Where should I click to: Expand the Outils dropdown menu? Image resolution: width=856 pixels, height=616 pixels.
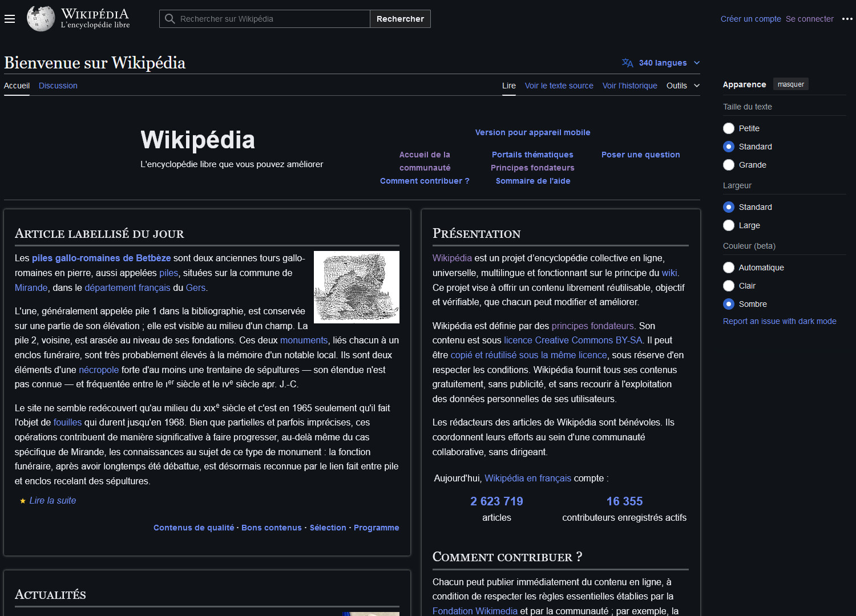point(683,86)
